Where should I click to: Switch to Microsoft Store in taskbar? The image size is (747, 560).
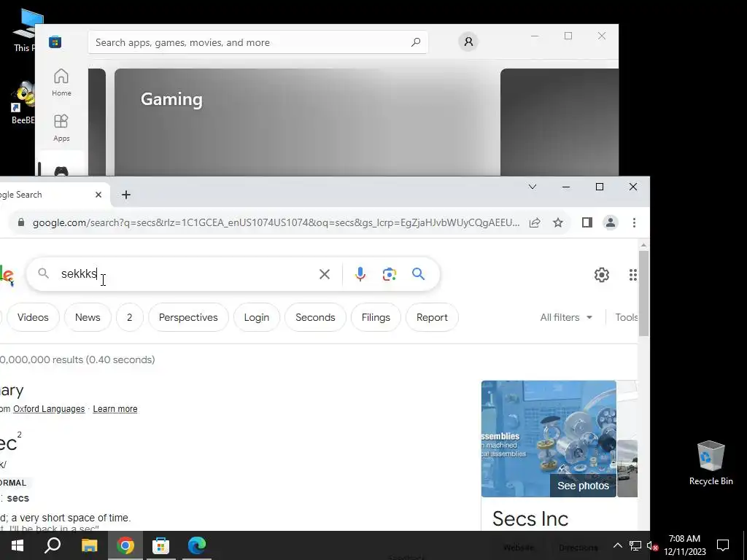(161, 545)
